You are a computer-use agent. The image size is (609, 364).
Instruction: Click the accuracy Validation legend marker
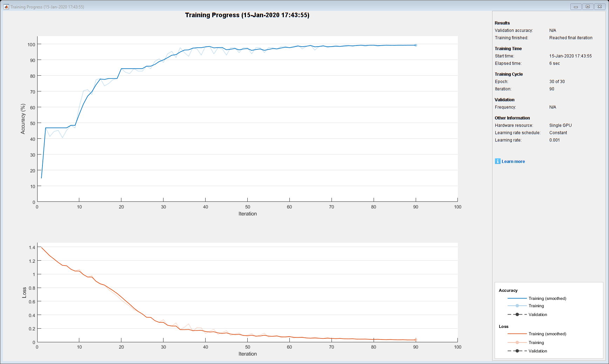(x=517, y=315)
